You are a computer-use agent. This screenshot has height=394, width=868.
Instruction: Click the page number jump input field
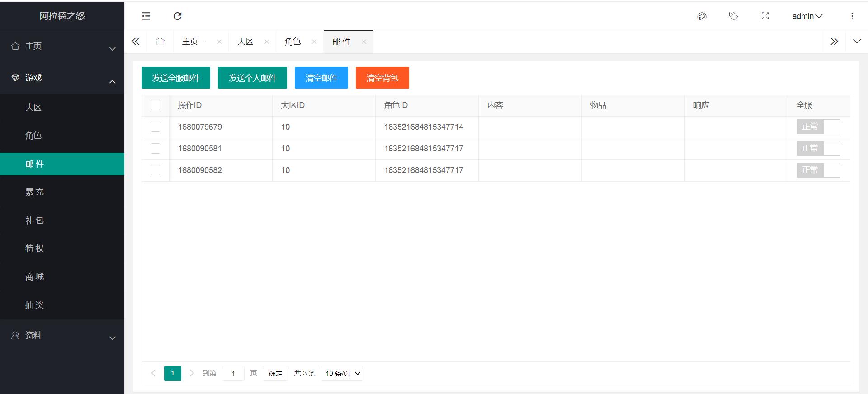[x=233, y=374]
